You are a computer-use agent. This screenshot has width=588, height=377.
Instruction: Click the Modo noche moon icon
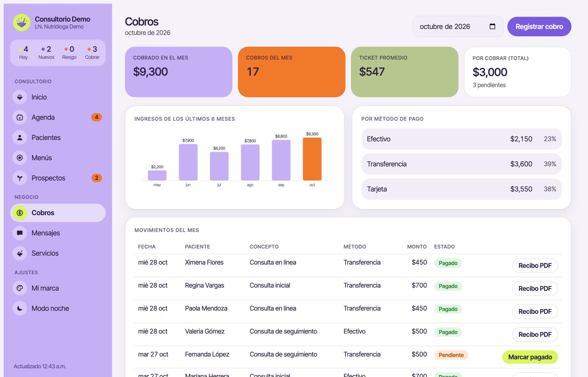[20, 308]
